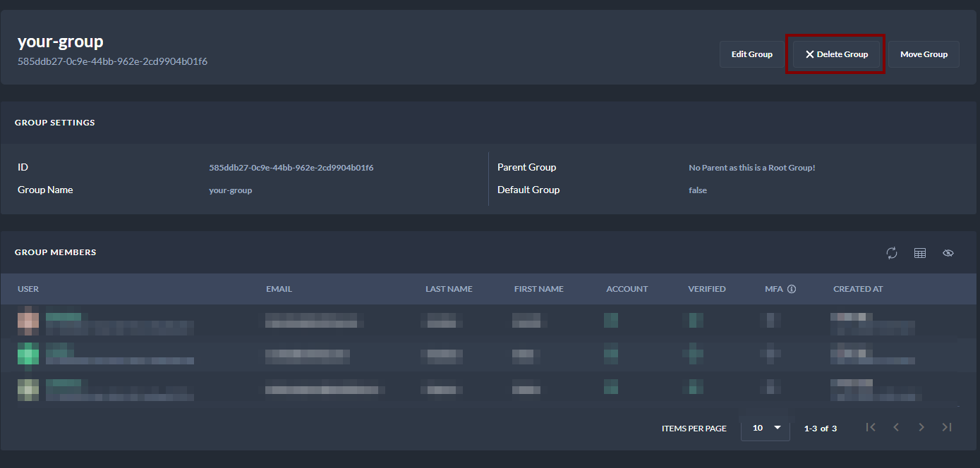Sort by the CREATED AT column header
The width and height of the screenshot is (980, 468).
858,289
